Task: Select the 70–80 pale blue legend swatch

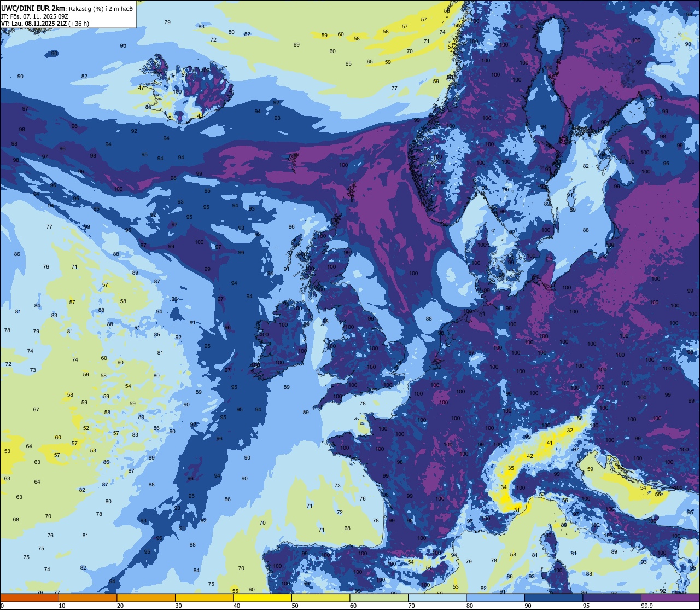Action: (437, 597)
